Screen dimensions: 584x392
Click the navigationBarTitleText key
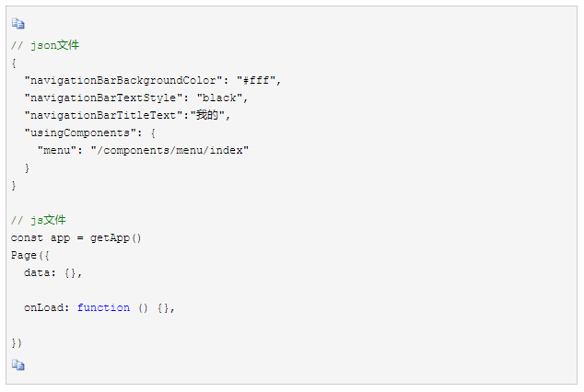(x=103, y=115)
